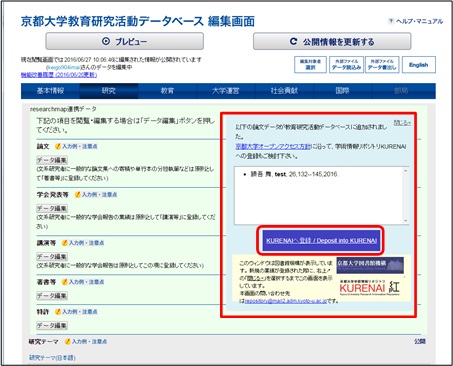Click データ編集 button under 講演等

[52, 257]
